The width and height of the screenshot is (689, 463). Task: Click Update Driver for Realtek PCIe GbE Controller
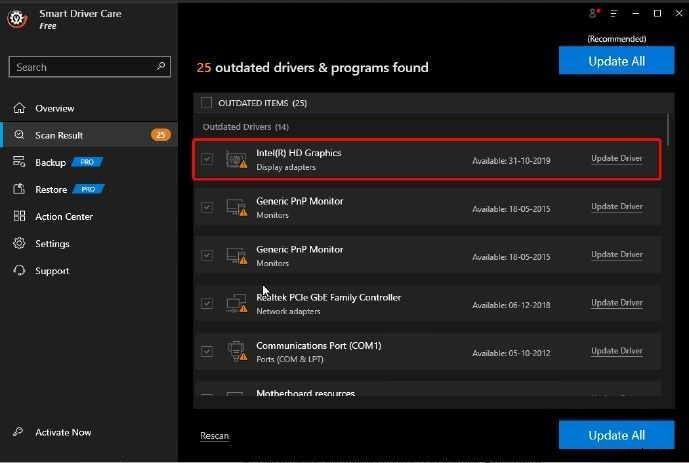(x=616, y=303)
